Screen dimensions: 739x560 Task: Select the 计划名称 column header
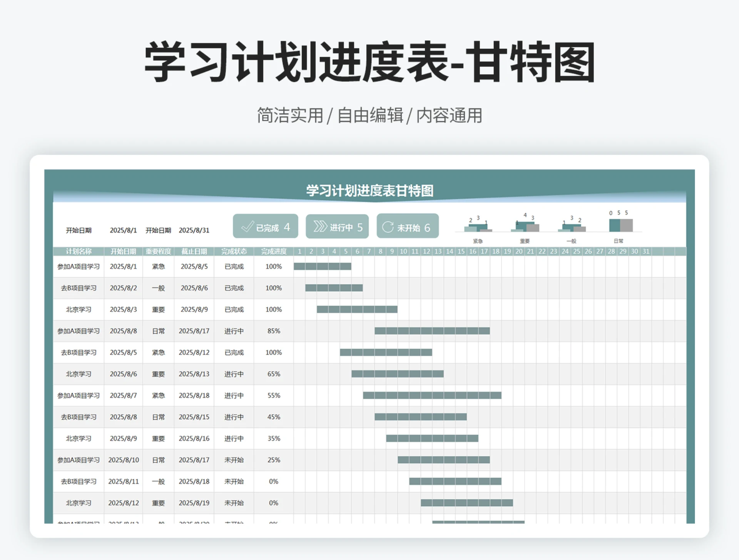[79, 252]
